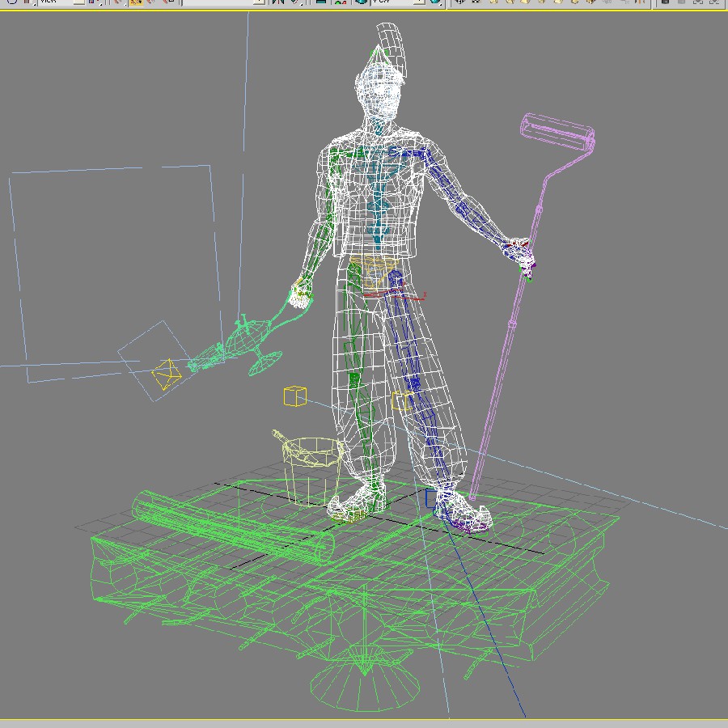Select the brush handle in the bucket
Image resolution: width=728 pixels, height=728 pixels.
click(281, 437)
